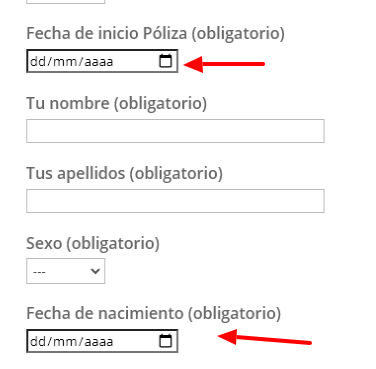Click the Fecha de inicio Póliza (obligatorio) label
This screenshot has height=369, width=376.
pos(155,34)
